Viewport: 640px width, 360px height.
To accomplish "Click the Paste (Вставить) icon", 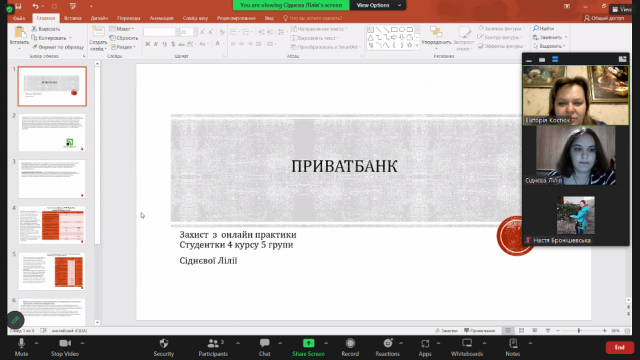I will pos(19,33).
